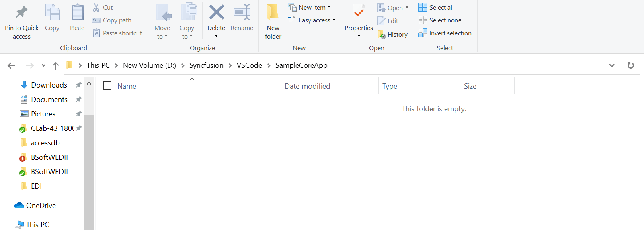Go back with the left arrow

pos(12,65)
